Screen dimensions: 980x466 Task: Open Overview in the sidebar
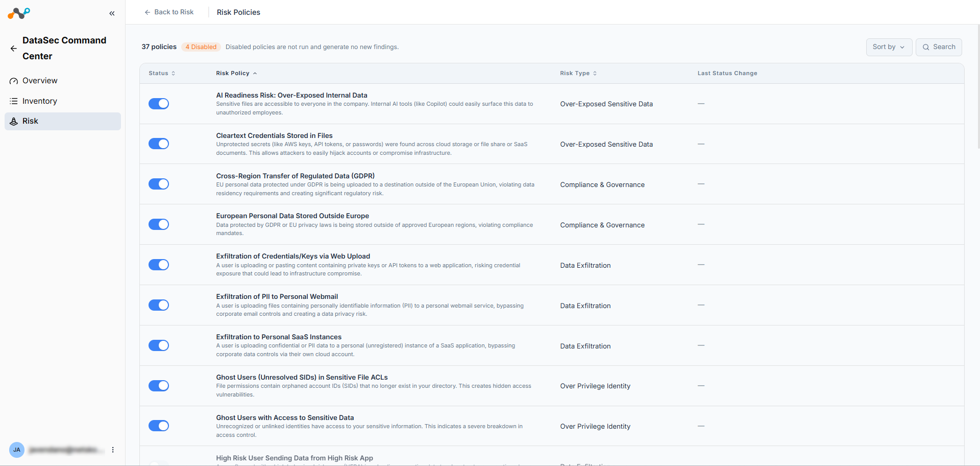[63, 81]
